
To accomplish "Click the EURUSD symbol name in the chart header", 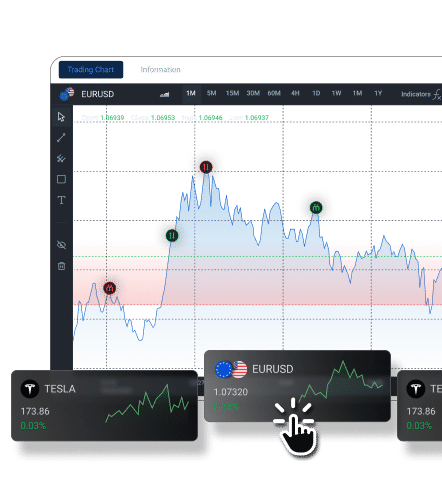I will click(x=98, y=94).
